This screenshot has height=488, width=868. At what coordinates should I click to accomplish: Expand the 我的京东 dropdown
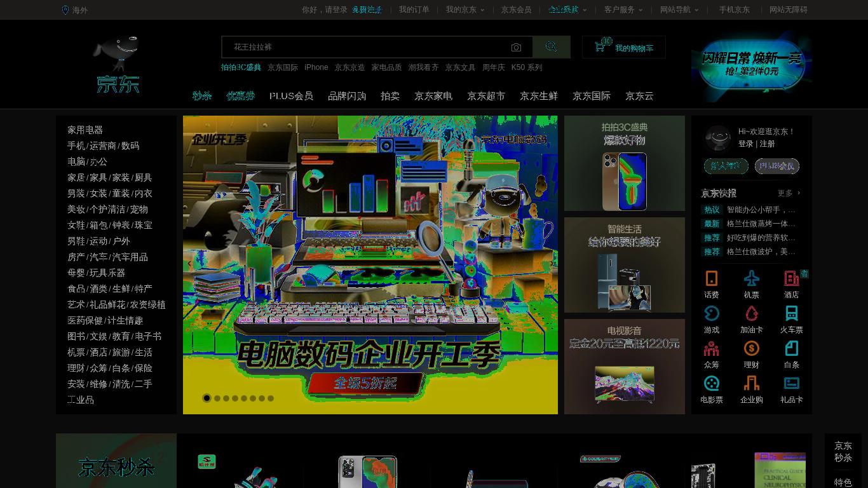point(465,10)
